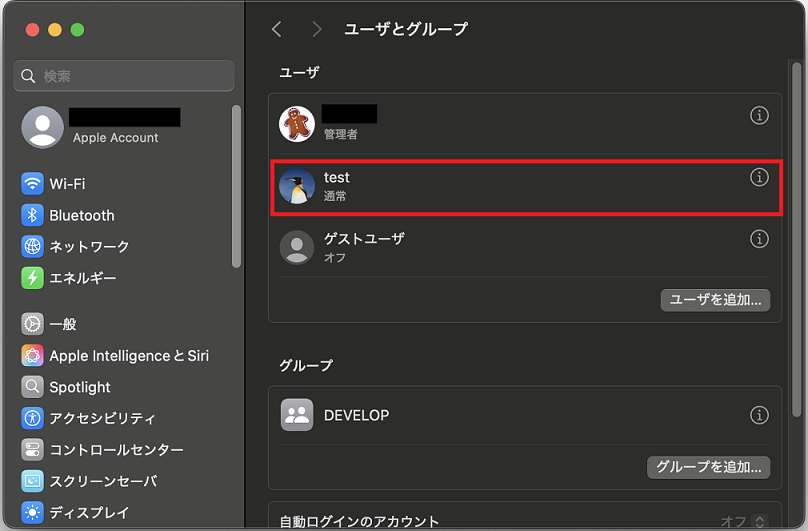
Task: Click the test user name
Action: (336, 177)
